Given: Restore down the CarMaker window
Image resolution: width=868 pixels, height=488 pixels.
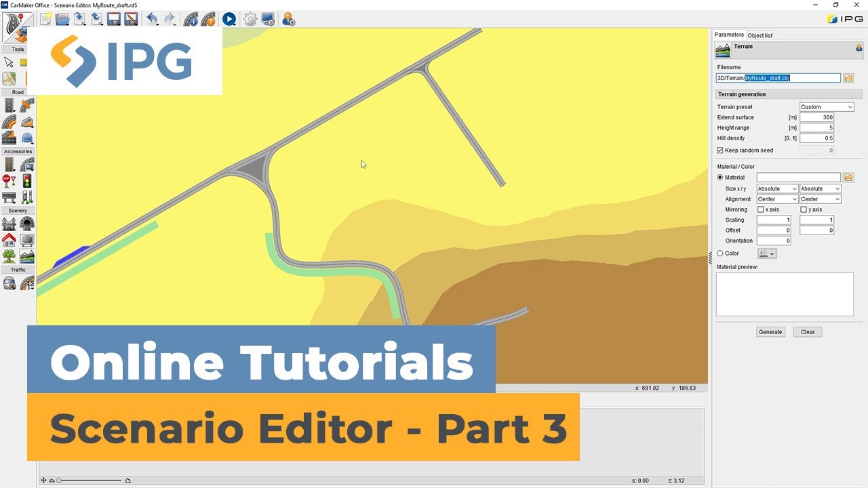Looking at the screenshot, I should 835,5.
